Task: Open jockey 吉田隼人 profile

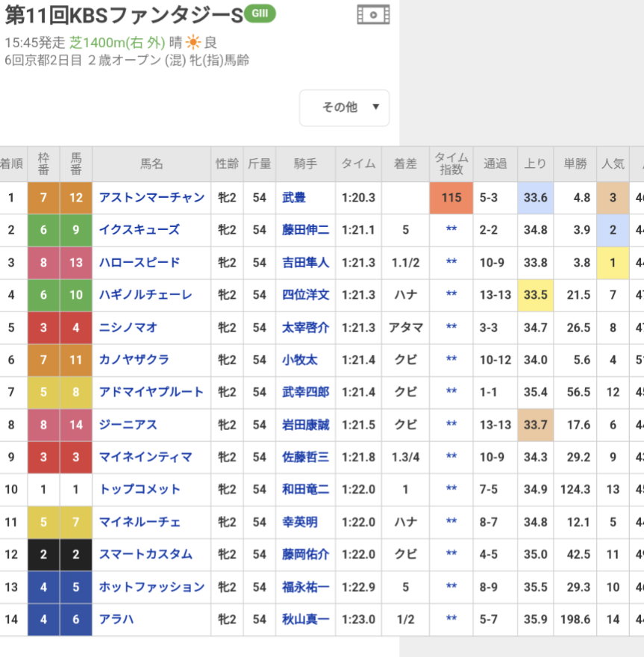Action: [x=305, y=262]
